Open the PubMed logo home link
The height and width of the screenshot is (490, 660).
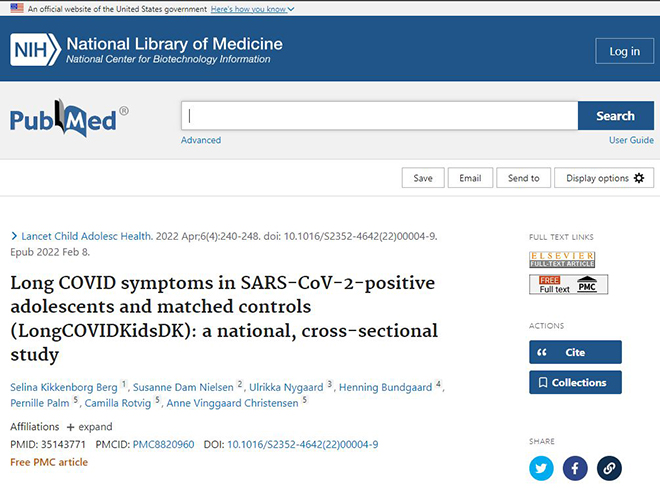pos(69,118)
